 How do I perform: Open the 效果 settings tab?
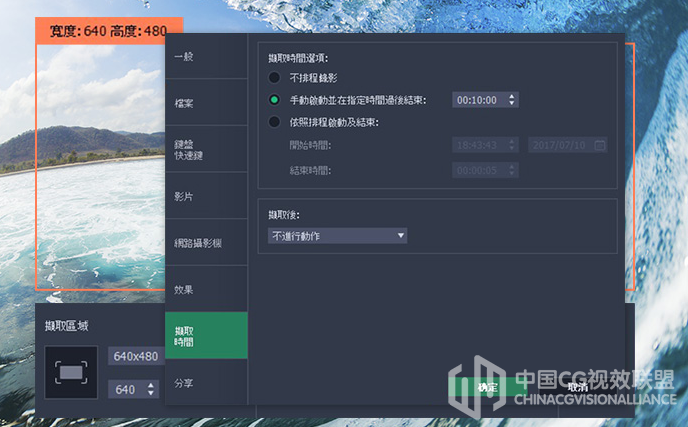pos(206,289)
